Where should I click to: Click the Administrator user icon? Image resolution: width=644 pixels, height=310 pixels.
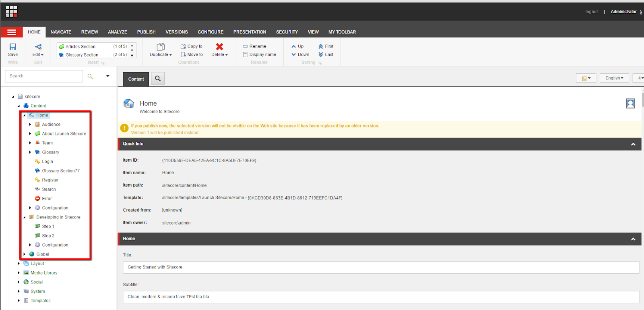(x=641, y=12)
